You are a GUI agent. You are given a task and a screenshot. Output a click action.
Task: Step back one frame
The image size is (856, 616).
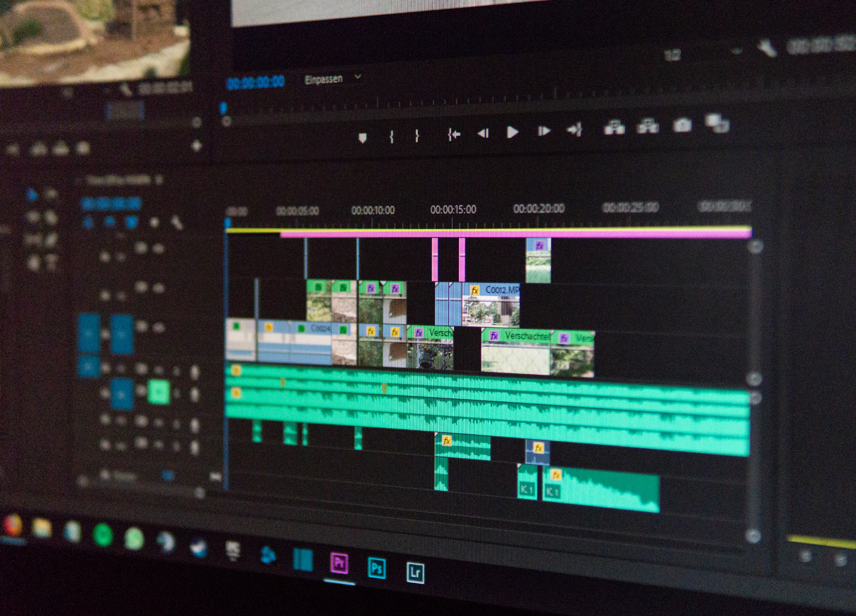(x=483, y=133)
